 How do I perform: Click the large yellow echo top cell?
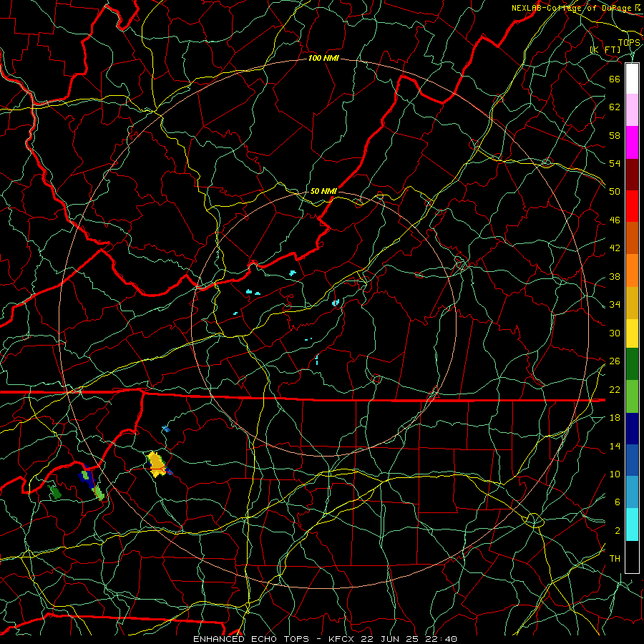pyautogui.click(x=157, y=464)
